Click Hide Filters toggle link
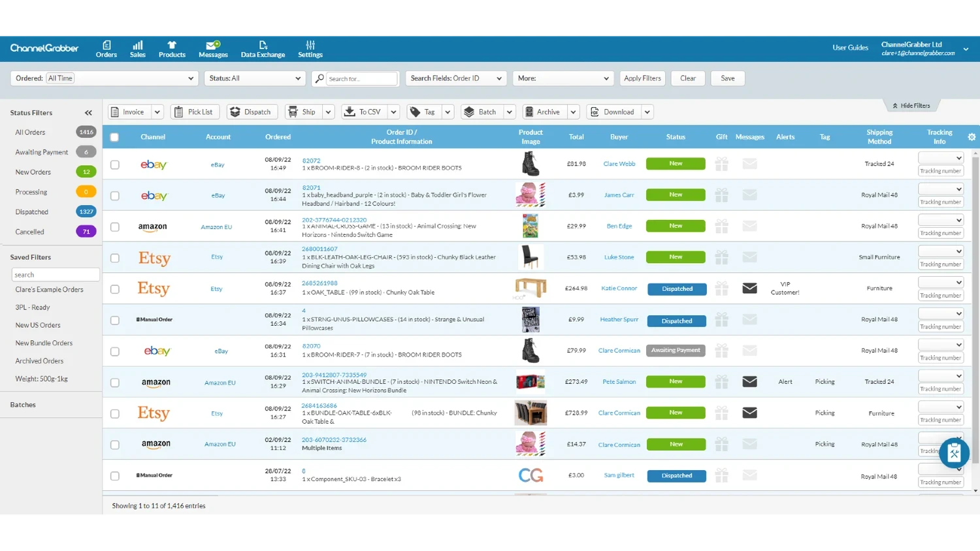 point(911,106)
